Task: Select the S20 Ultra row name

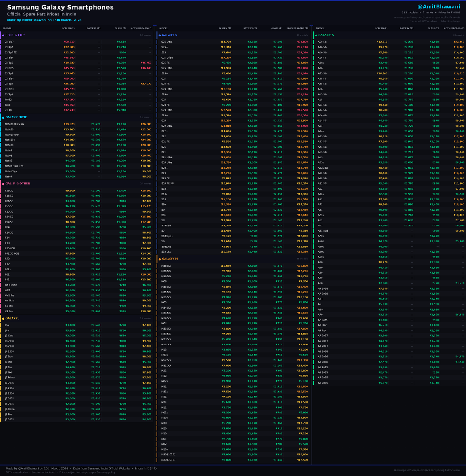Action: click(167, 163)
